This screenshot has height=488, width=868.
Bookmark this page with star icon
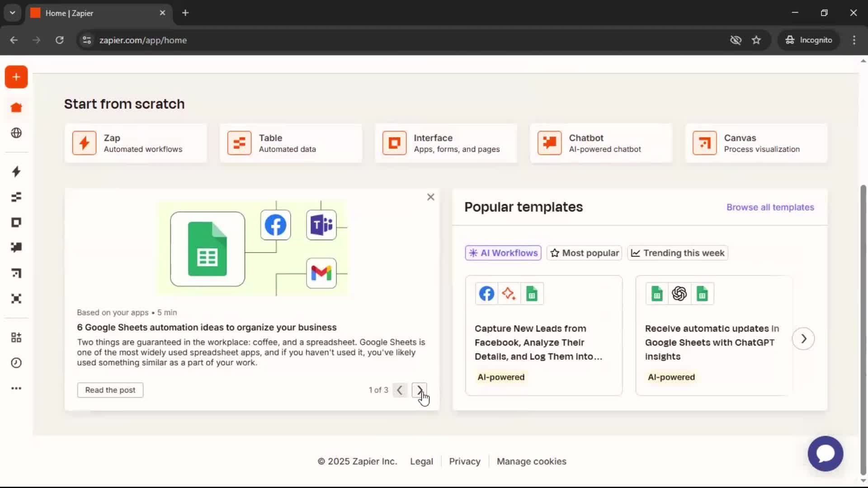[756, 40]
